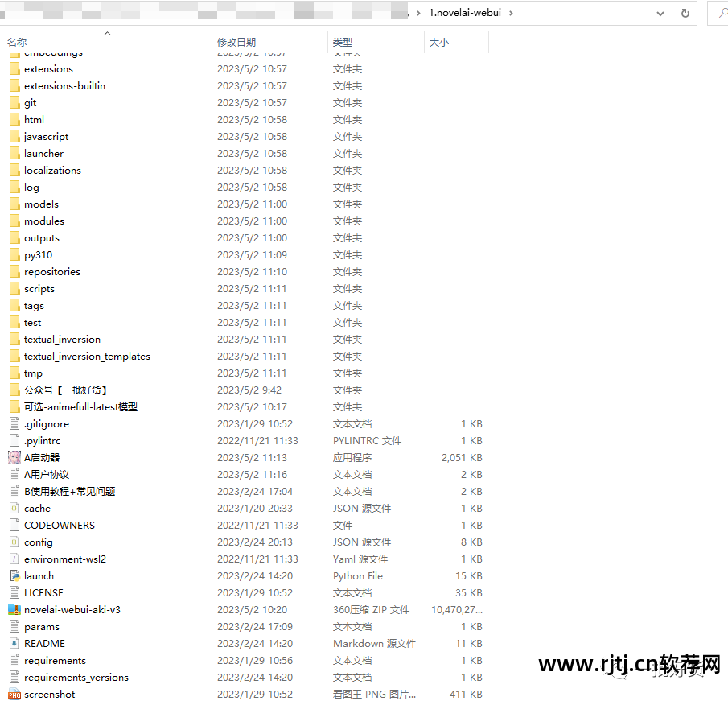This screenshot has width=728, height=701.
Task: Select the javascript folder name
Action: pos(46,137)
